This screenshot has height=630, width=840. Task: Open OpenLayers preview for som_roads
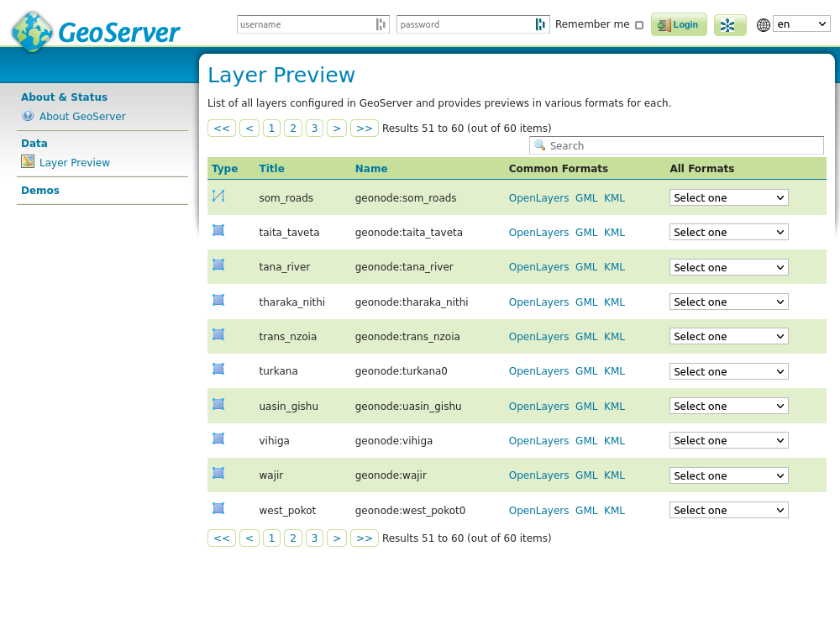click(x=538, y=197)
